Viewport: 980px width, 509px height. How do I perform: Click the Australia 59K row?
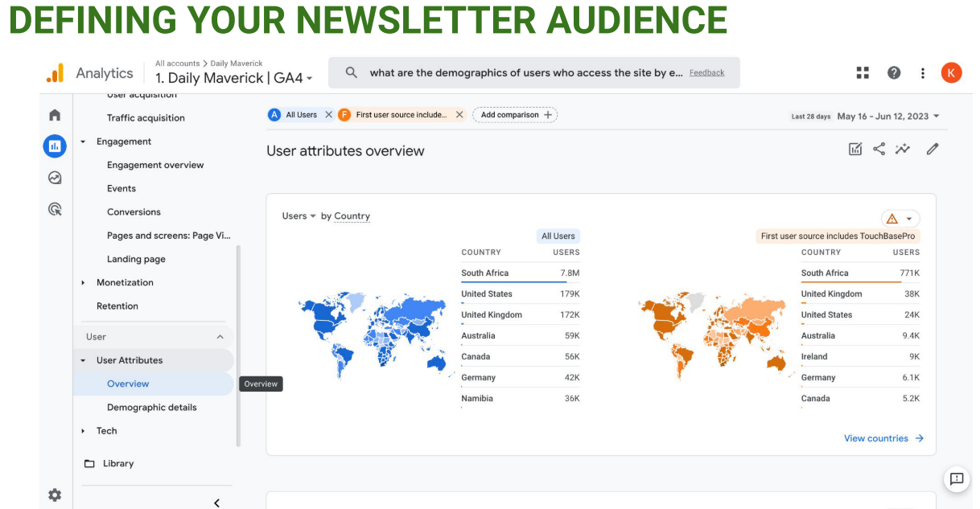point(521,336)
